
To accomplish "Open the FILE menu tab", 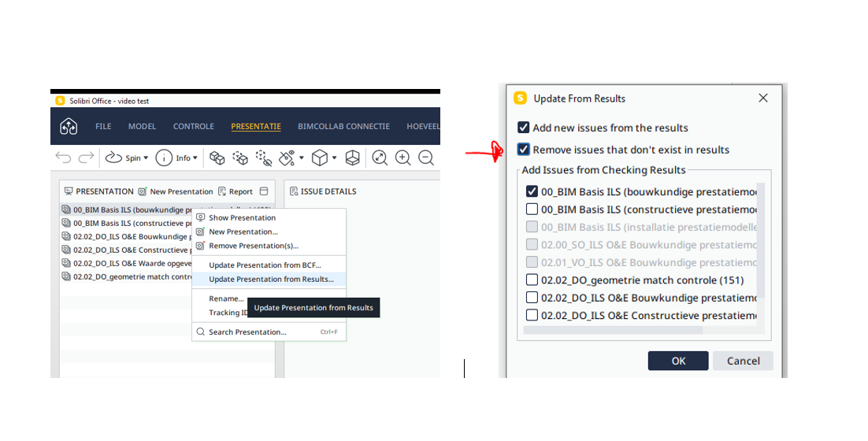I will pyautogui.click(x=103, y=126).
